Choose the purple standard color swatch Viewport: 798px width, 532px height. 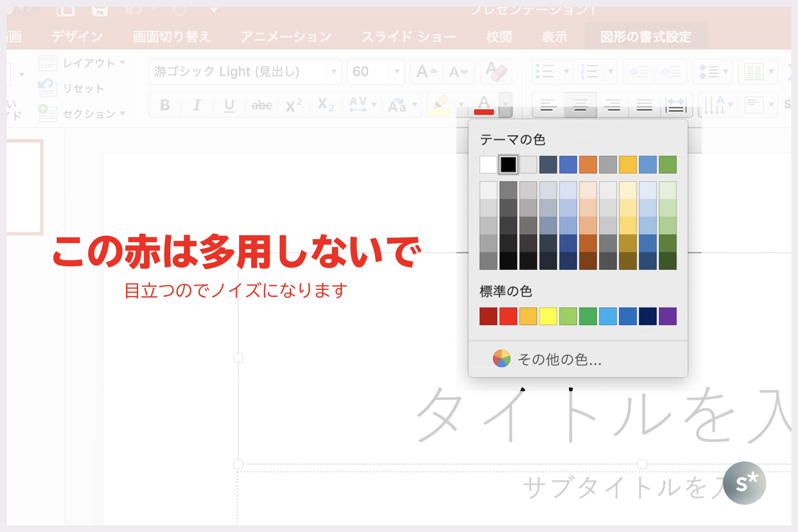667,316
